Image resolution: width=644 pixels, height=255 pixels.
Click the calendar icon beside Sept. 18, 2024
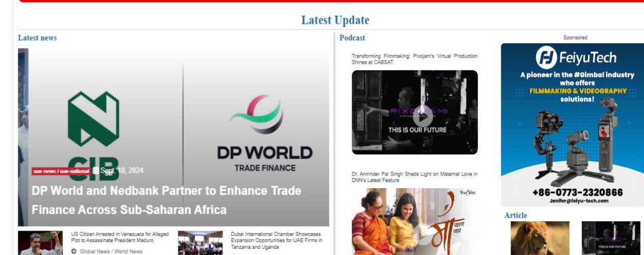[x=95, y=171]
